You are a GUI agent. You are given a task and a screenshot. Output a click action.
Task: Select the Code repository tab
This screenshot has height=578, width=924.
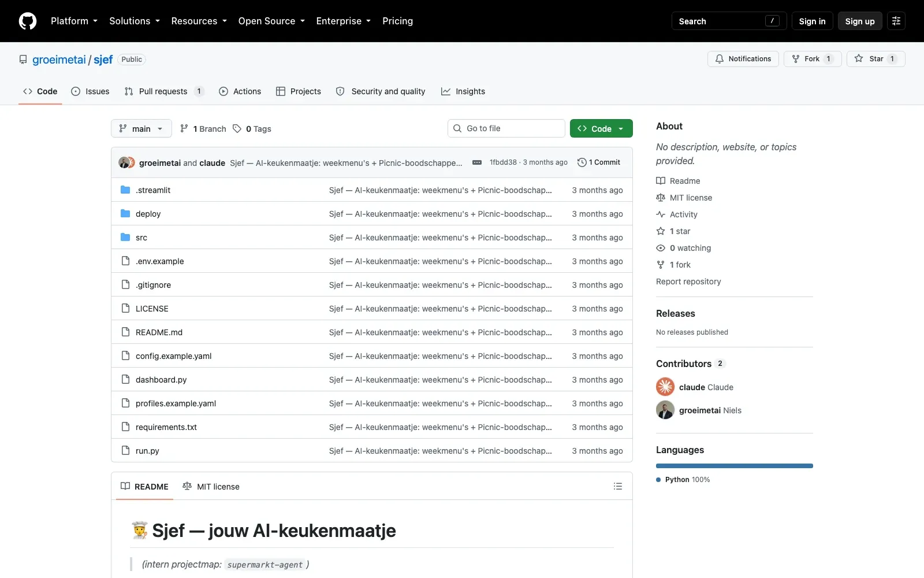[x=40, y=91]
